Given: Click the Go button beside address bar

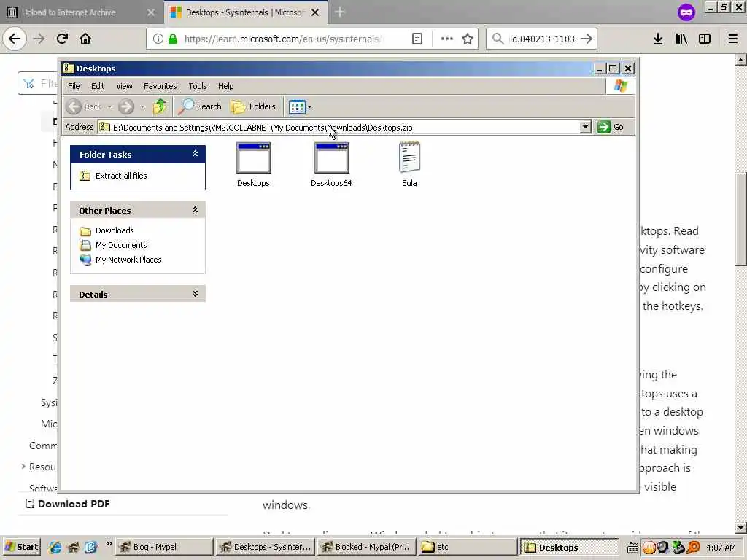Looking at the screenshot, I should point(611,127).
